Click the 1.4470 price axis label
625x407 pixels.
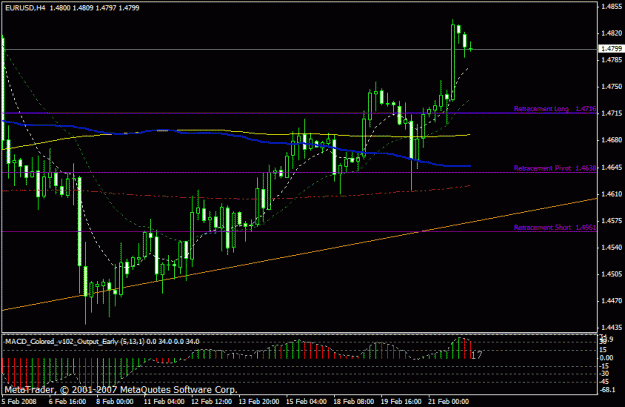point(611,301)
